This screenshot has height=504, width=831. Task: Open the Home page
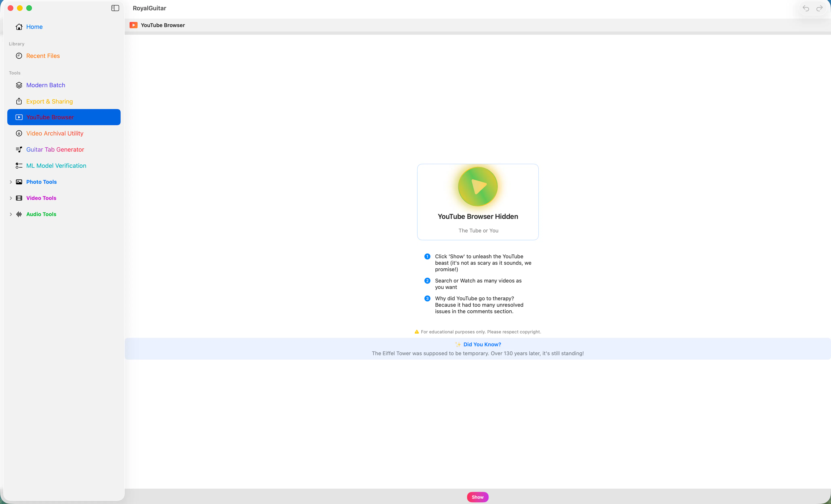point(64,27)
